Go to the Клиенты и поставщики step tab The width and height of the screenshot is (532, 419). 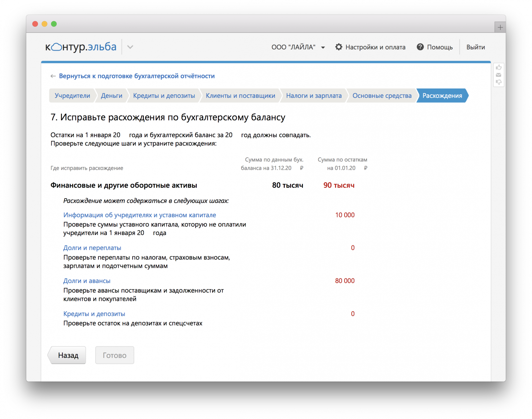point(240,96)
